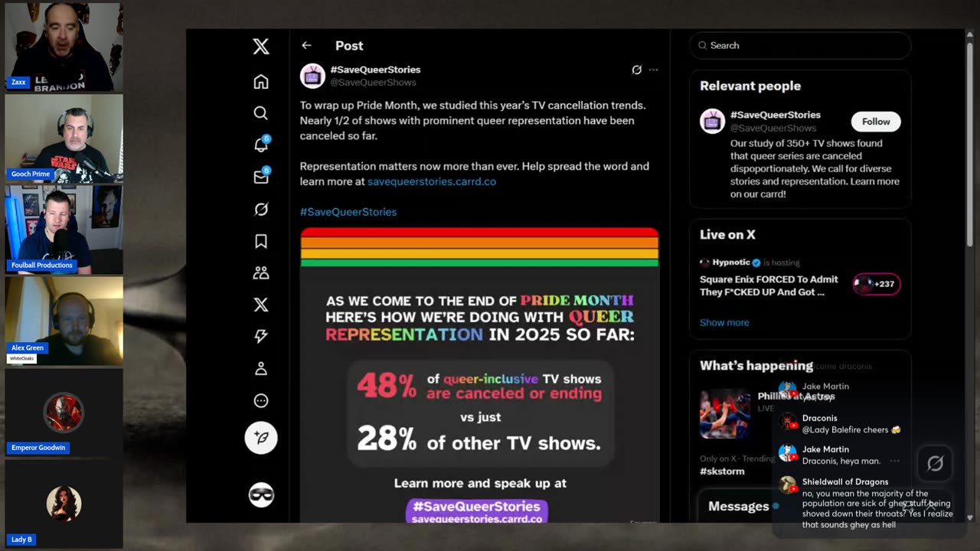The image size is (980, 551).
Task: Open Profile person icon in sidebar
Action: 261,368
